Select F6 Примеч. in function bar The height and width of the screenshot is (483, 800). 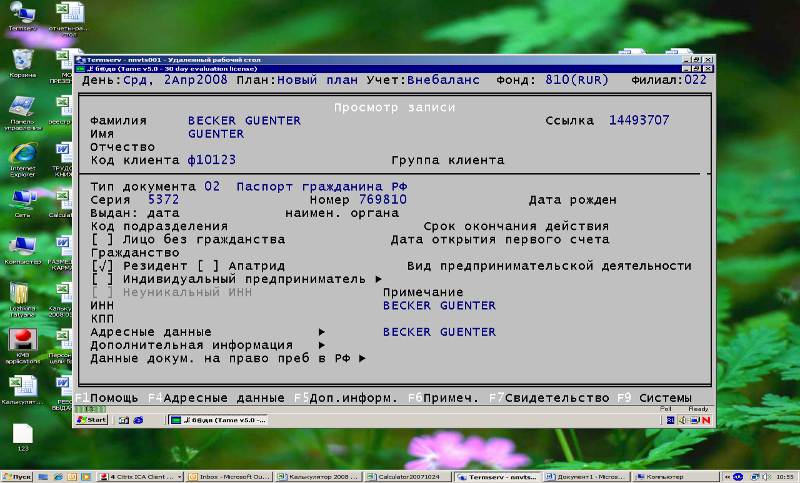[x=443, y=398]
